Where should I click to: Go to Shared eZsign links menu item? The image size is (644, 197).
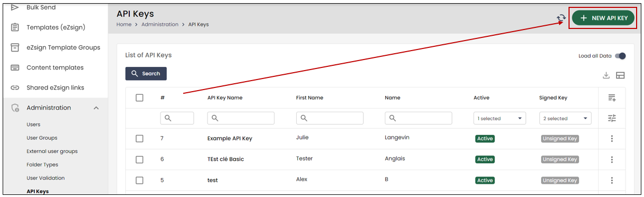pyautogui.click(x=55, y=87)
